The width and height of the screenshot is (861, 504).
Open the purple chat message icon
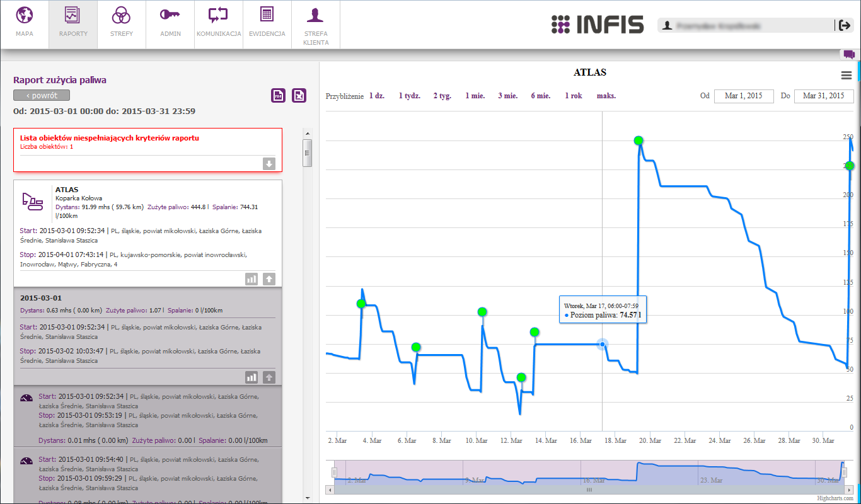pos(849,54)
